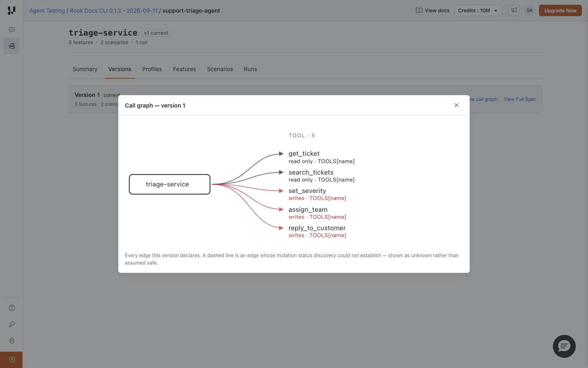
Task: Click the "triage-service" page heading
Action: 103,33
